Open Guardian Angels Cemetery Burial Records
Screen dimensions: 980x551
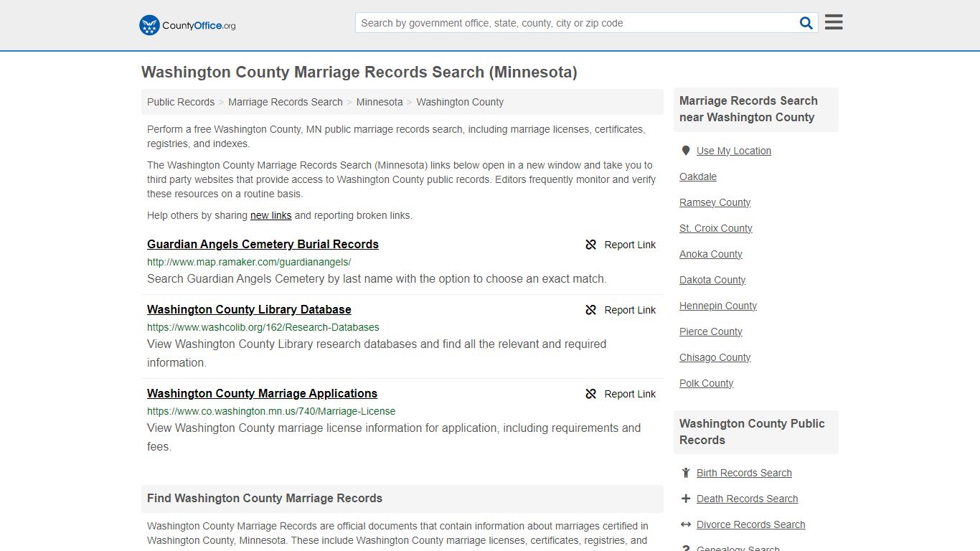coord(263,244)
